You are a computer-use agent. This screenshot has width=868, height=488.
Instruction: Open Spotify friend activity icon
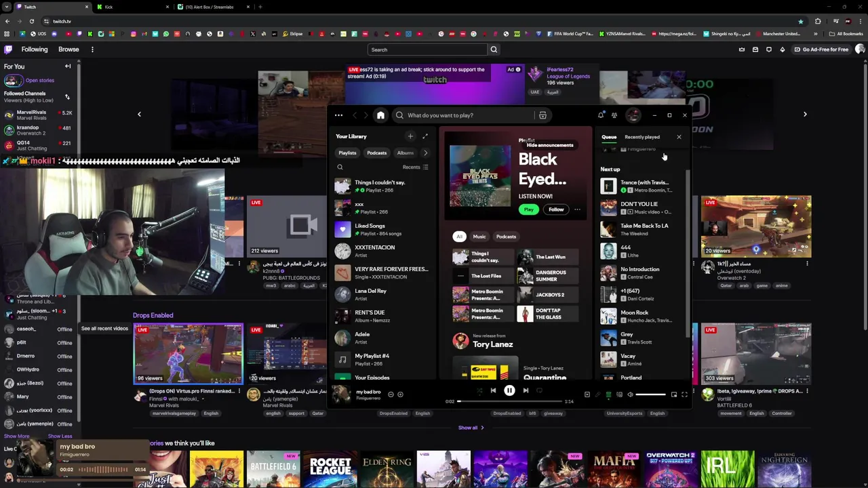click(614, 115)
